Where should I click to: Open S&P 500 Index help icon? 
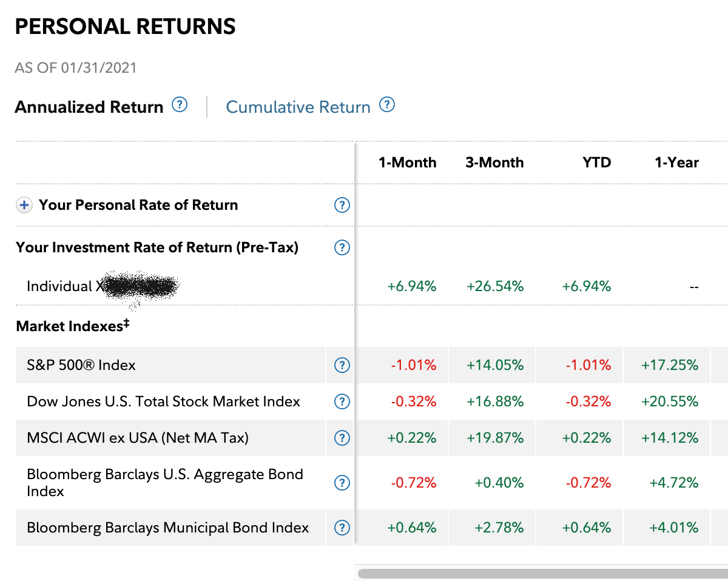(x=342, y=365)
